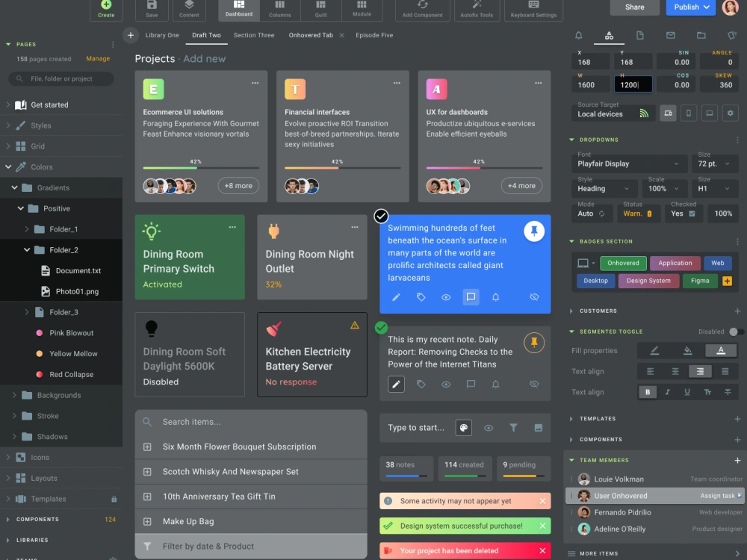Click the tag icon on blue note
Viewport: 747px width, 560px height.
421,297
